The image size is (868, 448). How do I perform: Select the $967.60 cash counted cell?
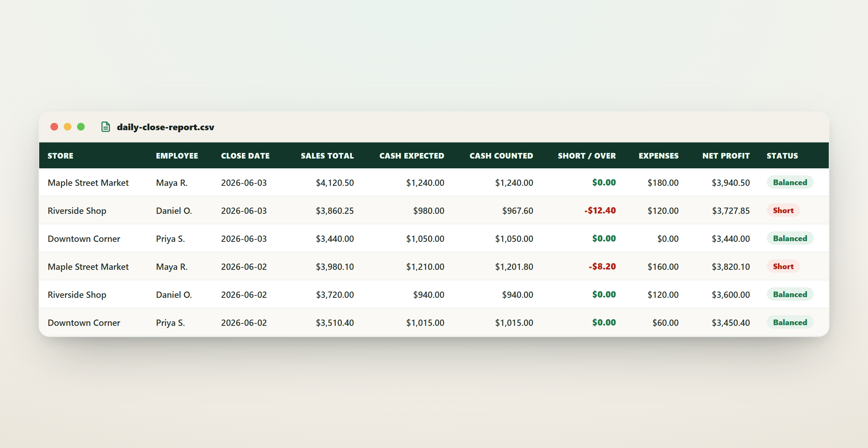pos(518,211)
